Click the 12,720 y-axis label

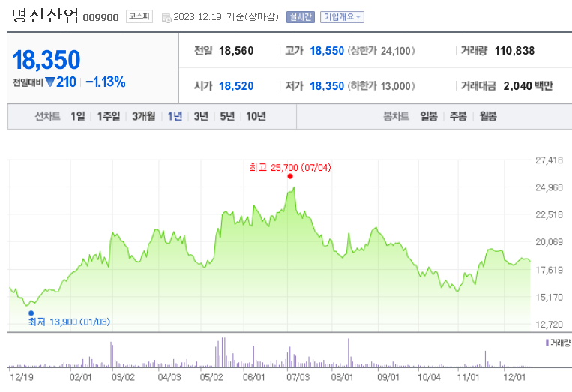click(x=549, y=324)
